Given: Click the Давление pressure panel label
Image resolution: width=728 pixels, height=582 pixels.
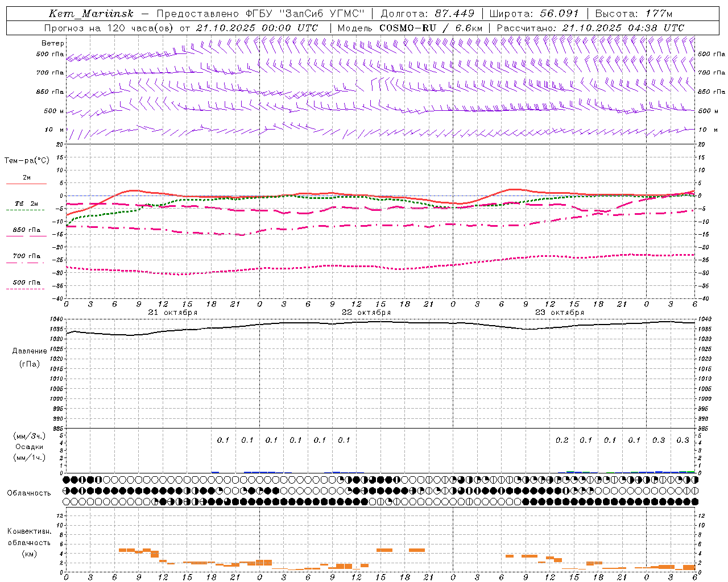Looking at the screenshot, I should 30,351.
